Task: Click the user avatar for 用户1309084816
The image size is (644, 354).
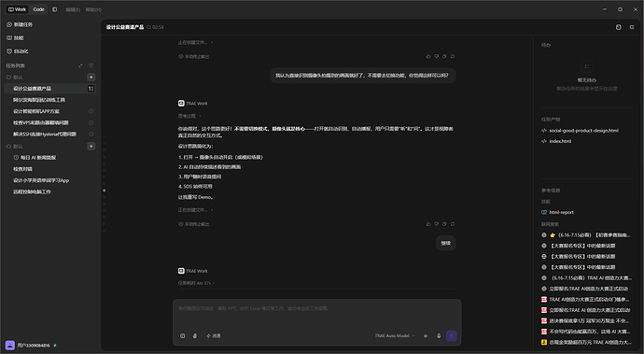Action: pyautogui.click(x=10, y=346)
